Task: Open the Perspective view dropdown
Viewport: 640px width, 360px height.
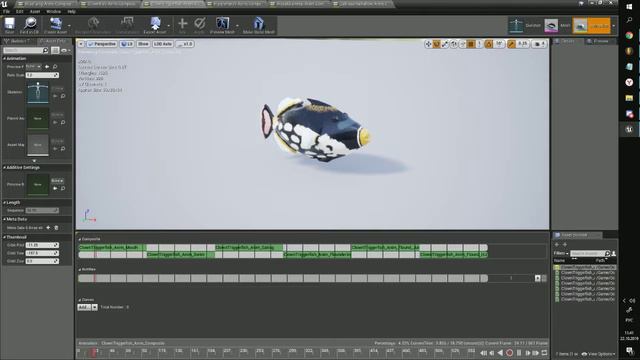Action: (102, 44)
